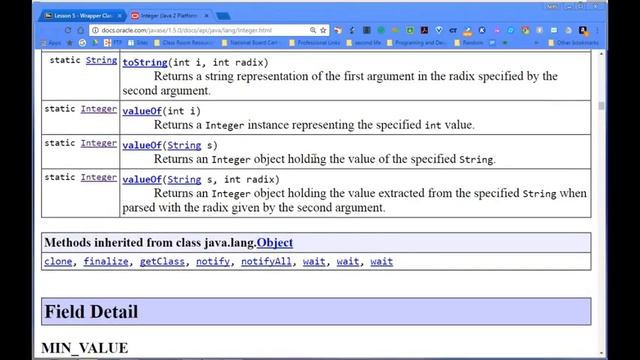Image resolution: width=640 pixels, height=360 pixels.
Task: Open the inherited notify method link
Action: pos(213,262)
